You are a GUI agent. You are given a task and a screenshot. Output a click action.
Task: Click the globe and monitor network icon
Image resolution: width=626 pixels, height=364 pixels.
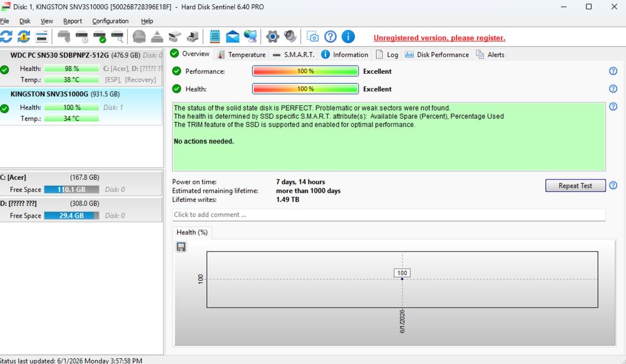pyautogui.click(x=250, y=37)
